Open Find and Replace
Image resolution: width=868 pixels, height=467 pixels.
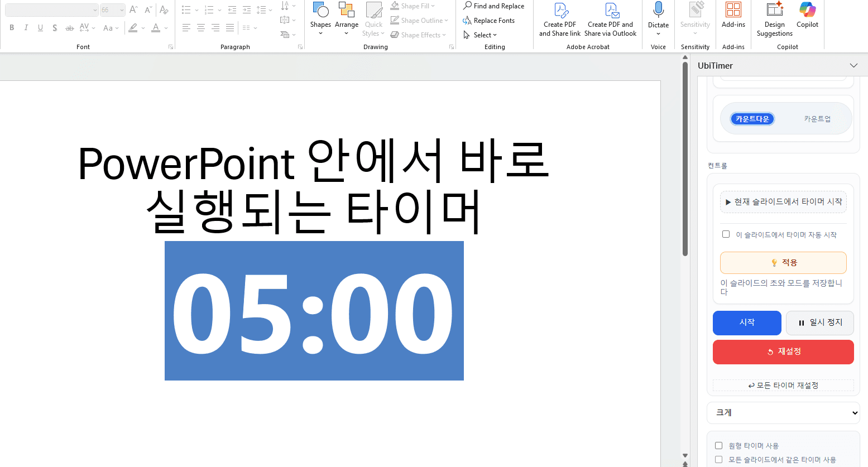(x=494, y=6)
